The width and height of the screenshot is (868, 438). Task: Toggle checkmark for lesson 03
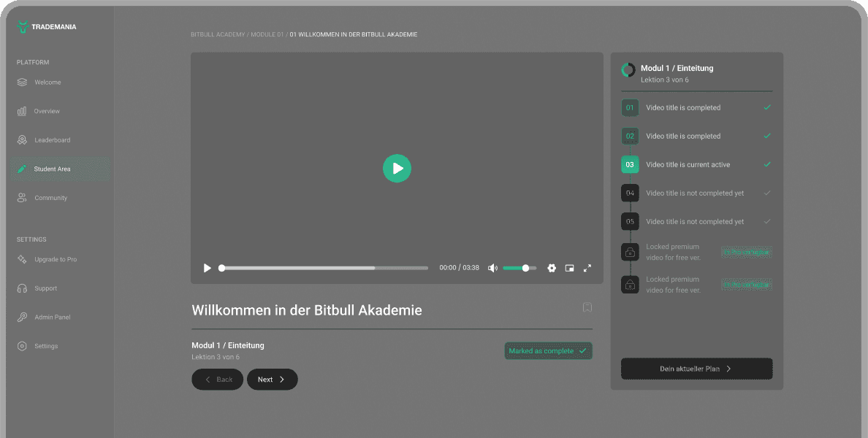point(767,164)
